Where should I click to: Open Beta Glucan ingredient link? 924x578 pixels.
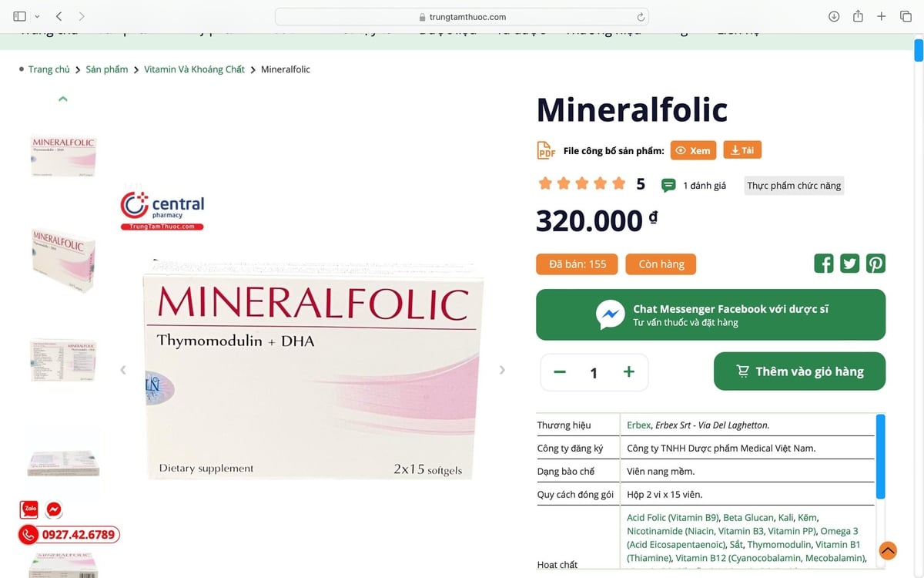(748, 518)
